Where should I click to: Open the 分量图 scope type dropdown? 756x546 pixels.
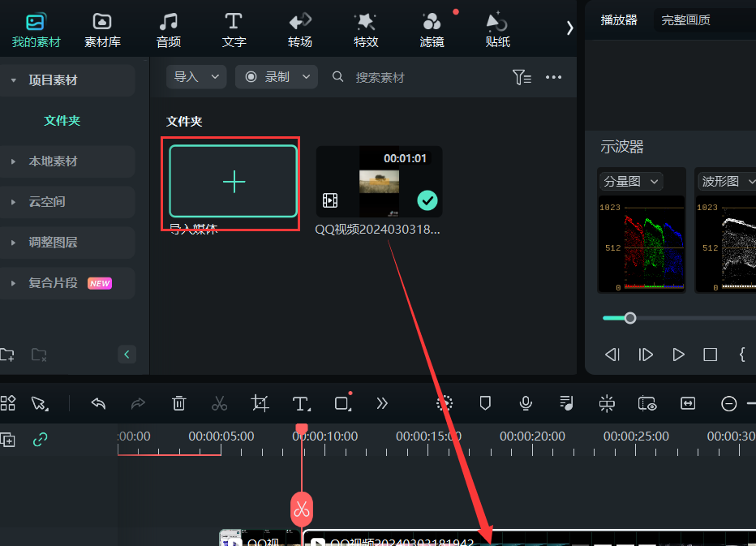coord(630,181)
